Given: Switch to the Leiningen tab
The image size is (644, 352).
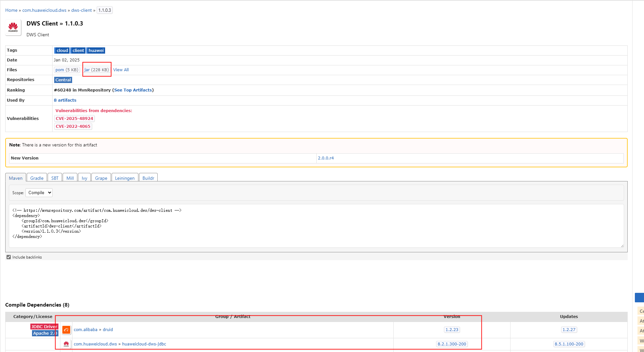Looking at the screenshot, I should 125,178.
